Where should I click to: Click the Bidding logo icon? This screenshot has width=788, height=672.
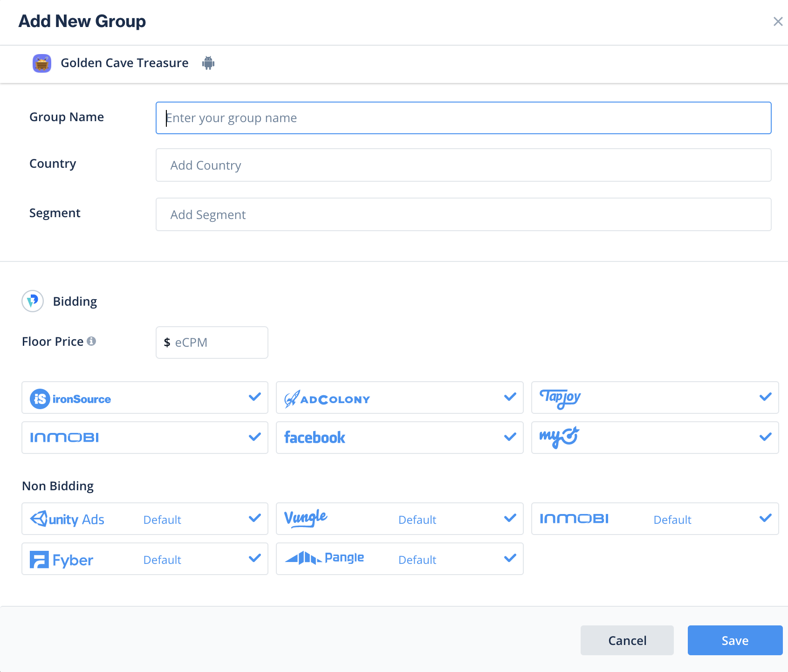click(33, 301)
